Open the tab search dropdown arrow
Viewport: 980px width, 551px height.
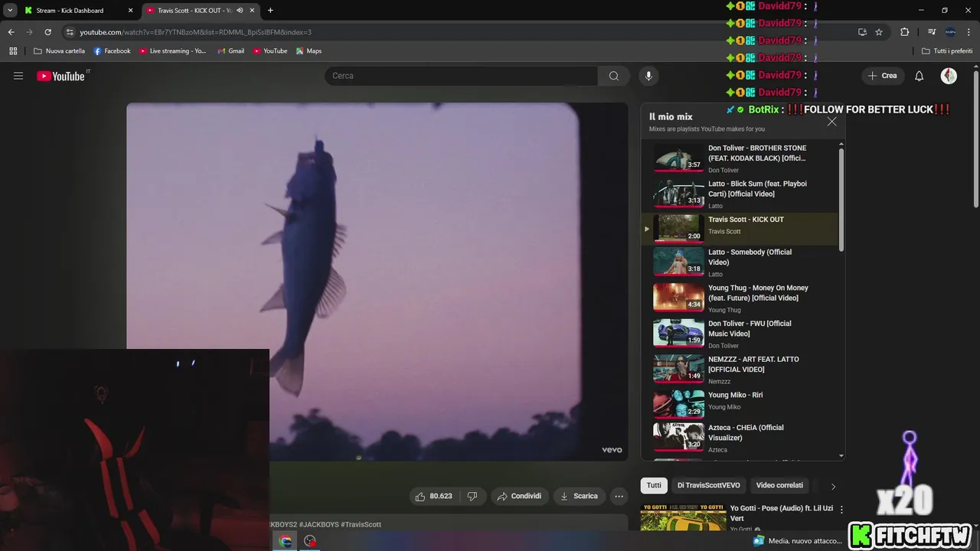point(10,11)
